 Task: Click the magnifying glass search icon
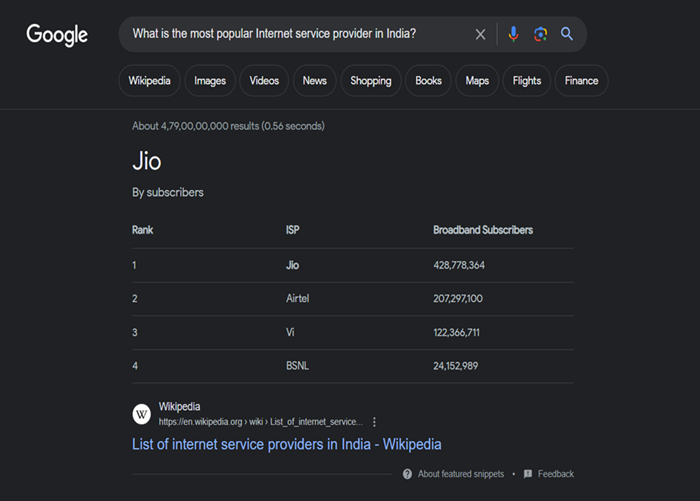567,35
